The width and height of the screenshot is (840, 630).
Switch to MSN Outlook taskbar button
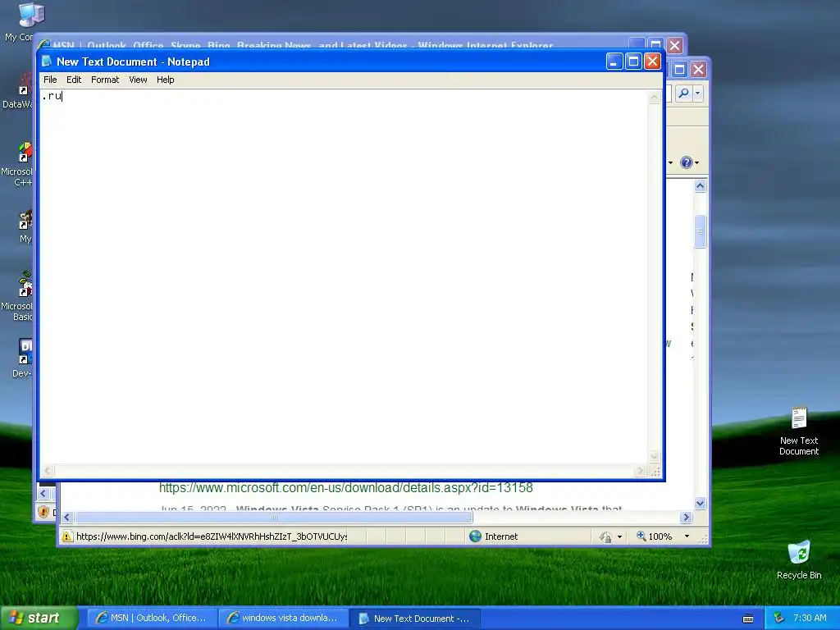point(152,619)
